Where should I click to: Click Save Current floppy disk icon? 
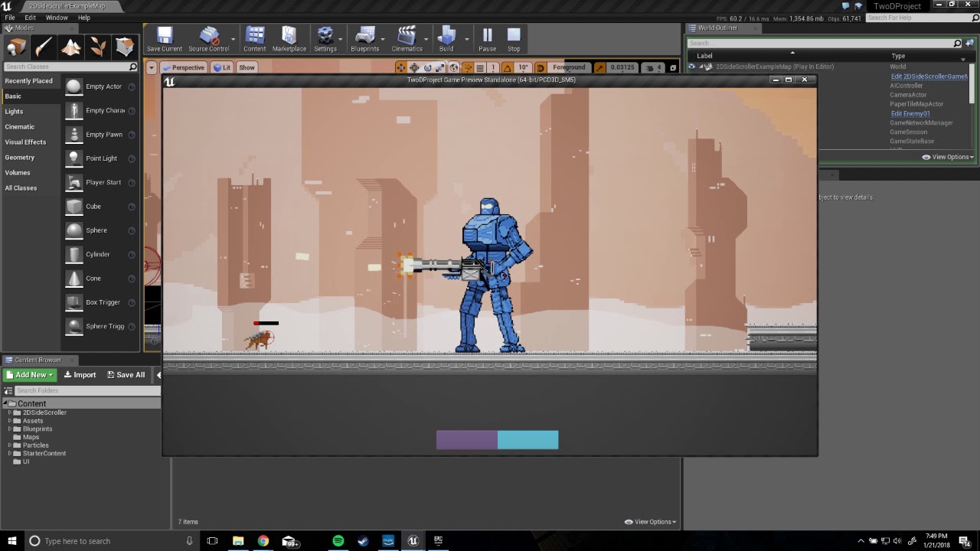coord(165,35)
